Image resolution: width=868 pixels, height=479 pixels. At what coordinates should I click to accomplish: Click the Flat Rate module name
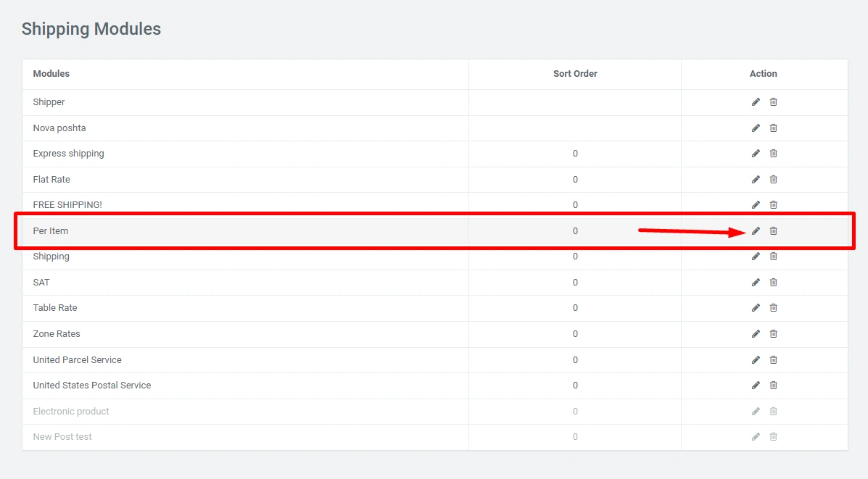click(51, 180)
